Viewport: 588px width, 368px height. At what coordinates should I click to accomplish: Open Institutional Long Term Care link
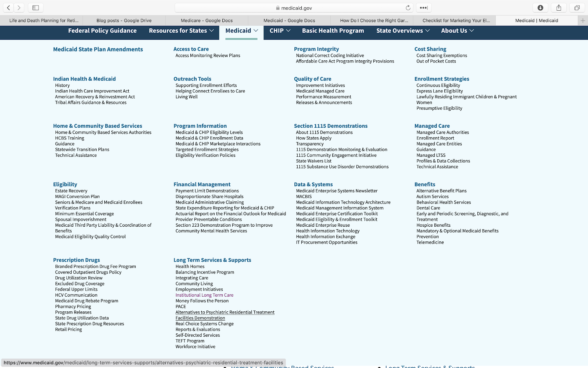coord(204,295)
